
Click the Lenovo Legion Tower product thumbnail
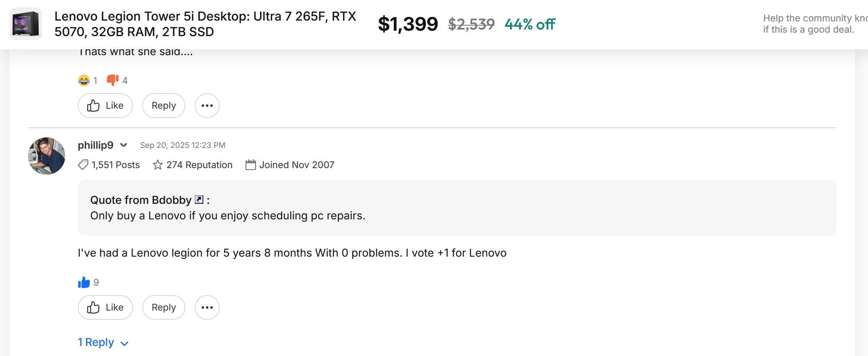tap(26, 24)
